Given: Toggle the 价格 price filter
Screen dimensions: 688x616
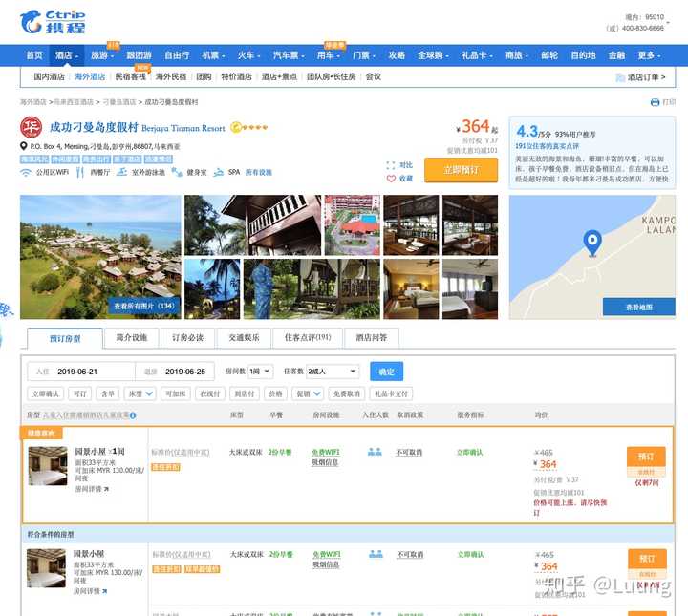Looking at the screenshot, I should pyautogui.click(x=275, y=393).
